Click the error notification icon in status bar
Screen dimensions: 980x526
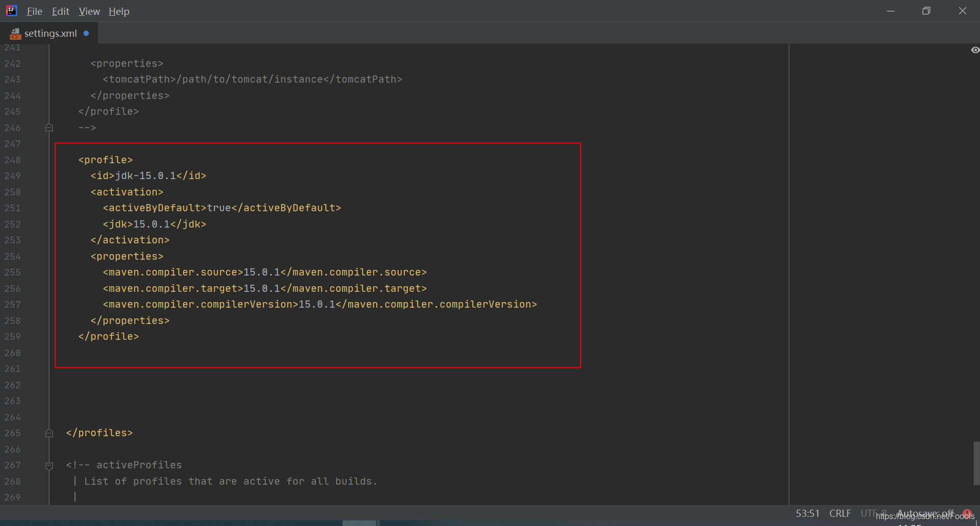point(967,513)
